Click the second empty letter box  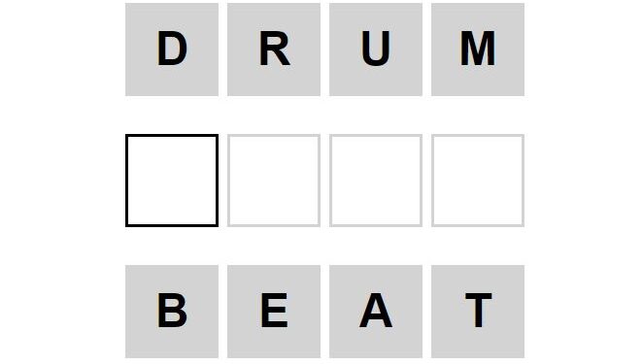pos(274,181)
